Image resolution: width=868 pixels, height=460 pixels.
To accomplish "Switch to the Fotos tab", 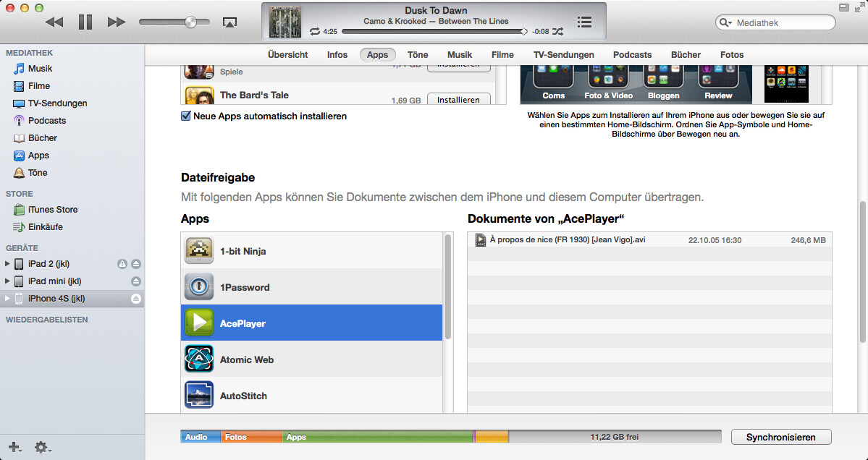I will pos(732,55).
